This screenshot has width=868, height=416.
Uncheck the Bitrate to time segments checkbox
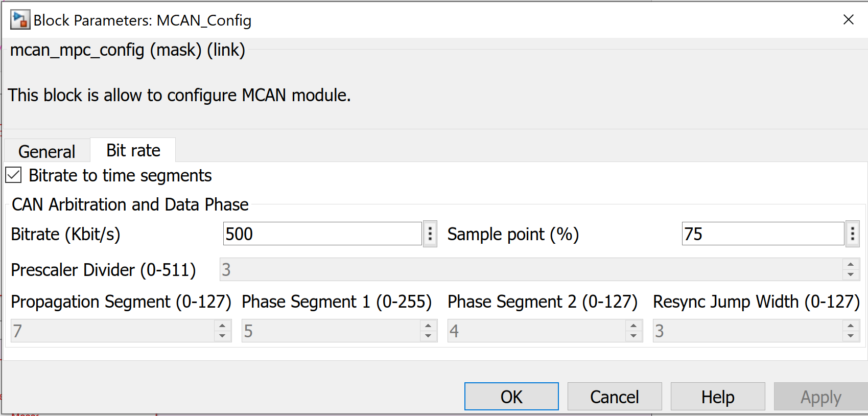(x=12, y=175)
